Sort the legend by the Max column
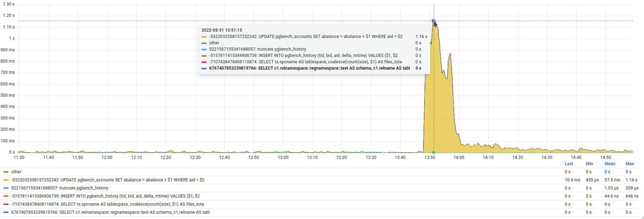This screenshot has width=644, height=219. click(630, 164)
